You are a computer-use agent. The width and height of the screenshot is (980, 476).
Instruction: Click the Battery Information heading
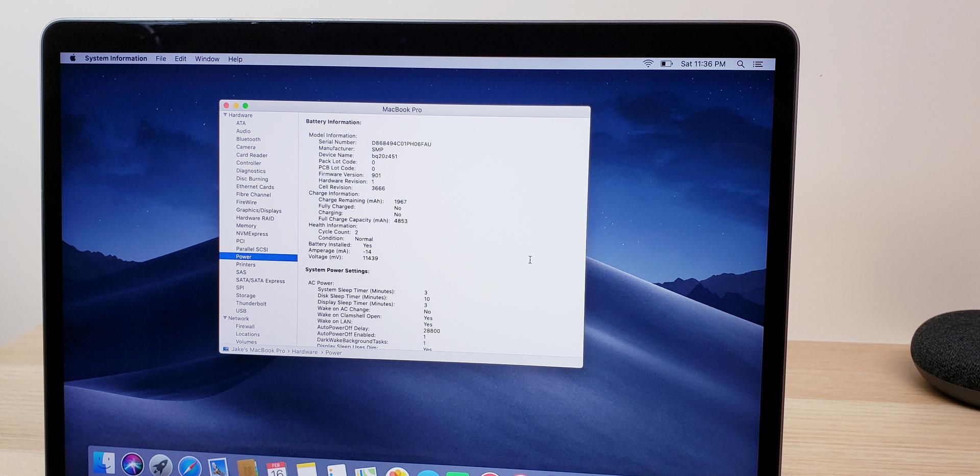coord(333,122)
